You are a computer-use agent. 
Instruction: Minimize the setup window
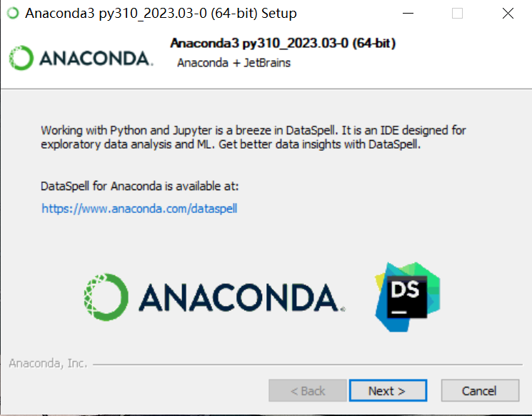(408, 14)
